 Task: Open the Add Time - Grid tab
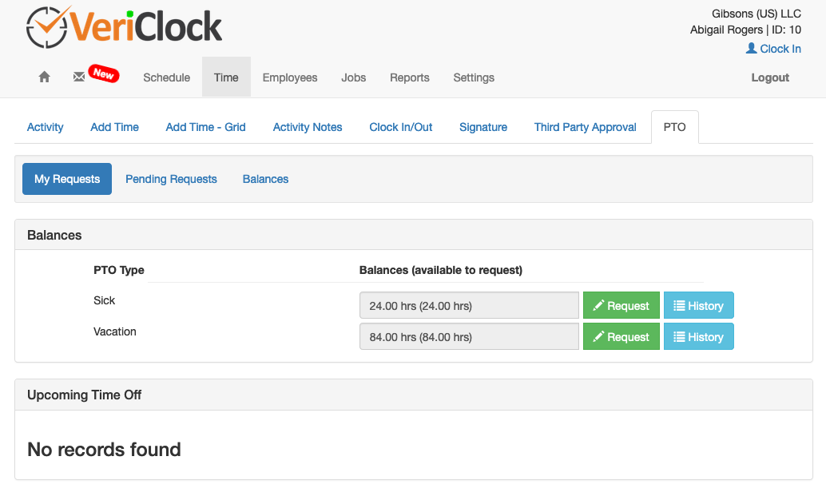click(x=205, y=127)
